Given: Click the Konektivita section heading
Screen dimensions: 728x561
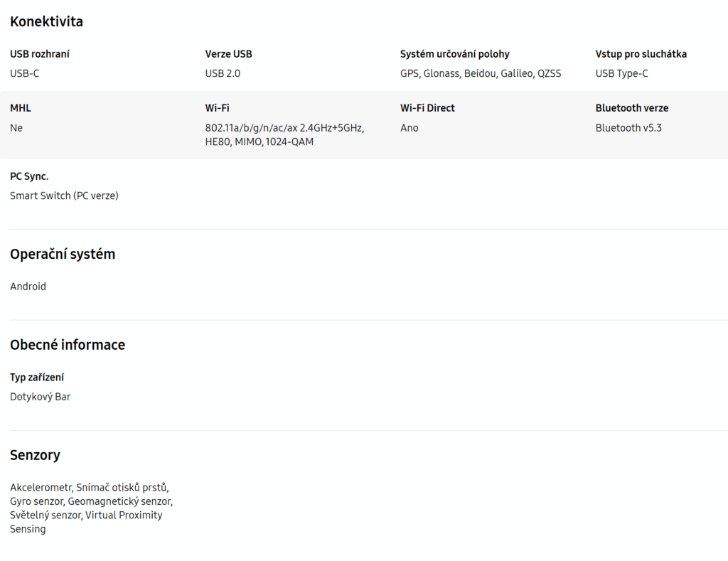Looking at the screenshot, I should 46,21.
